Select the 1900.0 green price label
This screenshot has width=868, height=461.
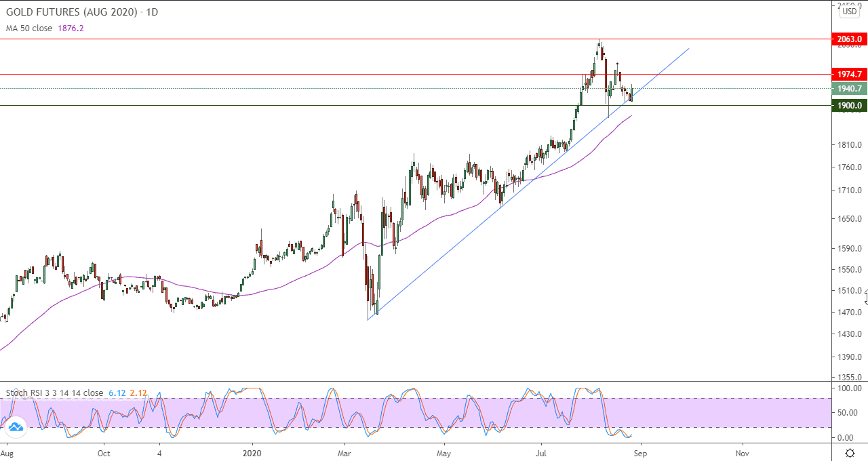point(849,105)
